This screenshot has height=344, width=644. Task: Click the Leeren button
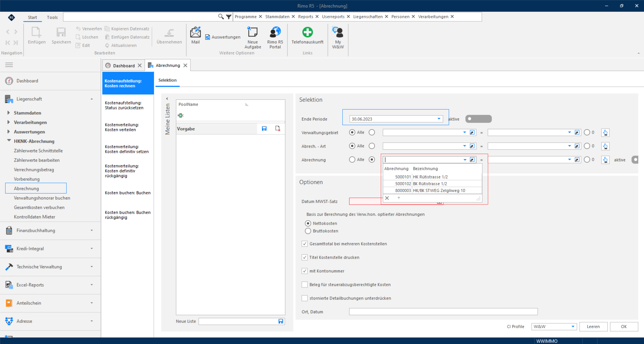(593, 327)
